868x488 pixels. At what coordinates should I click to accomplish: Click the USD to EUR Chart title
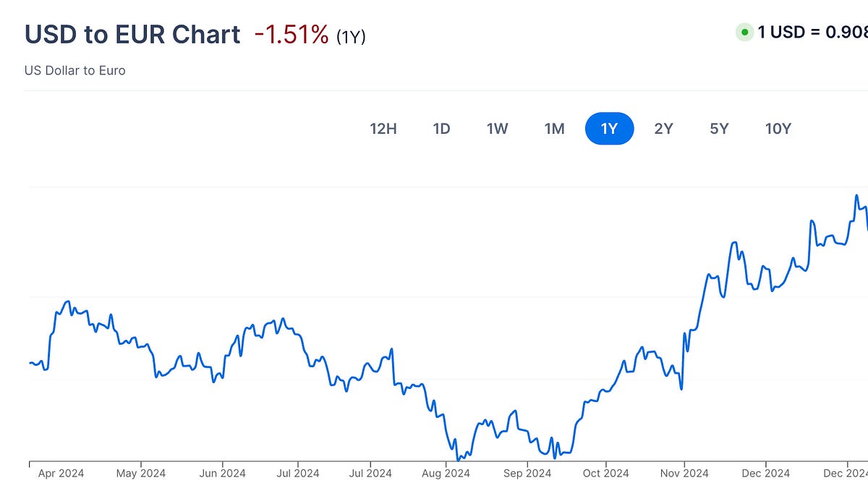coord(132,33)
